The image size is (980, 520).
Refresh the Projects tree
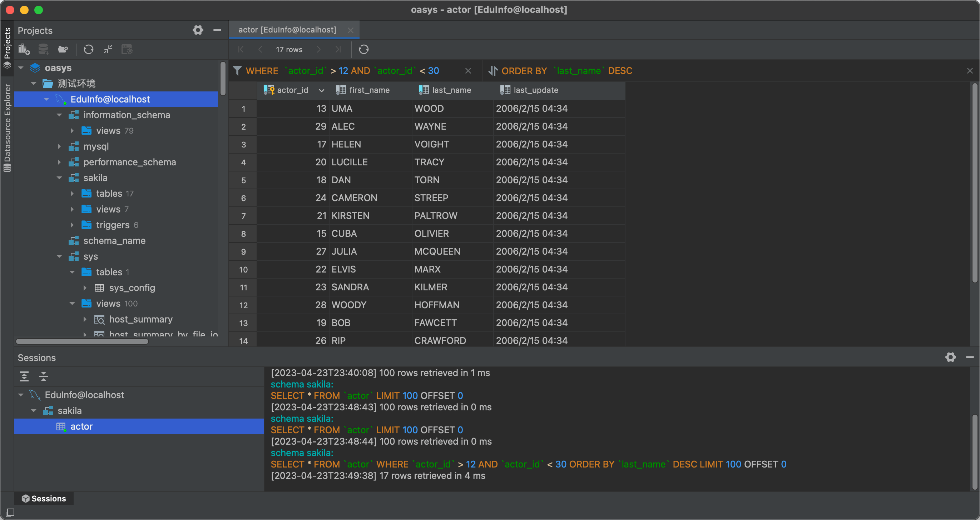click(89, 49)
